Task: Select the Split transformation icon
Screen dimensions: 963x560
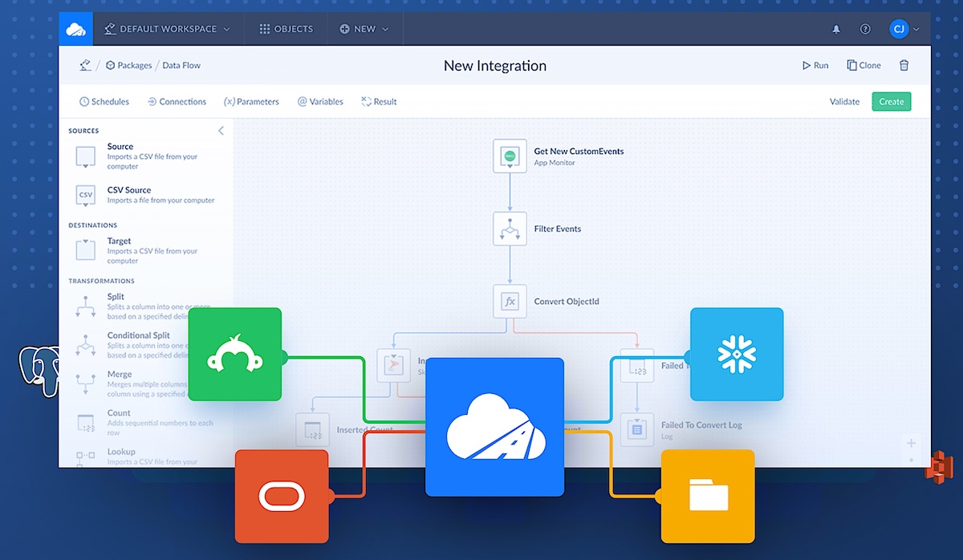Action: (86, 307)
